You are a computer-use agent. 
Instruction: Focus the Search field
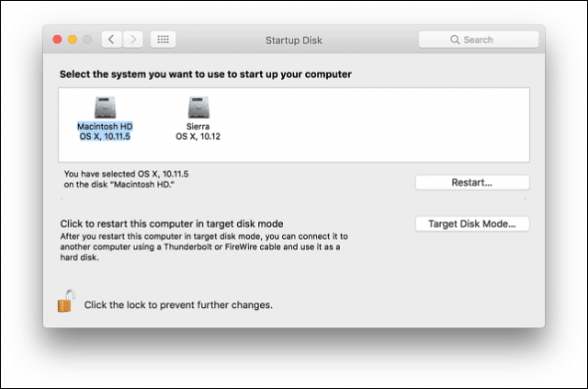coord(479,40)
